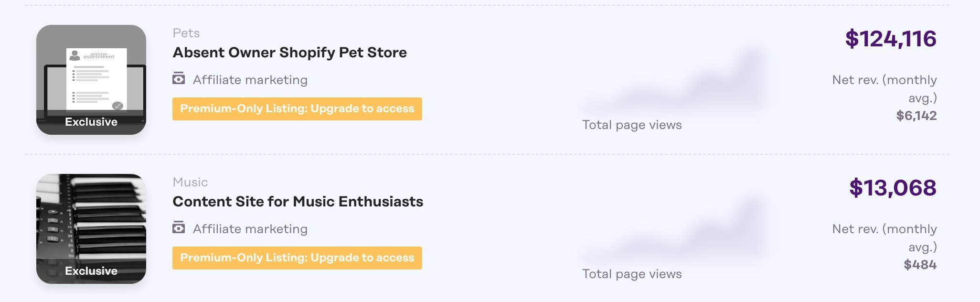Click the $13,068 asking price
Screen dimensions: 980x302
click(x=893, y=188)
